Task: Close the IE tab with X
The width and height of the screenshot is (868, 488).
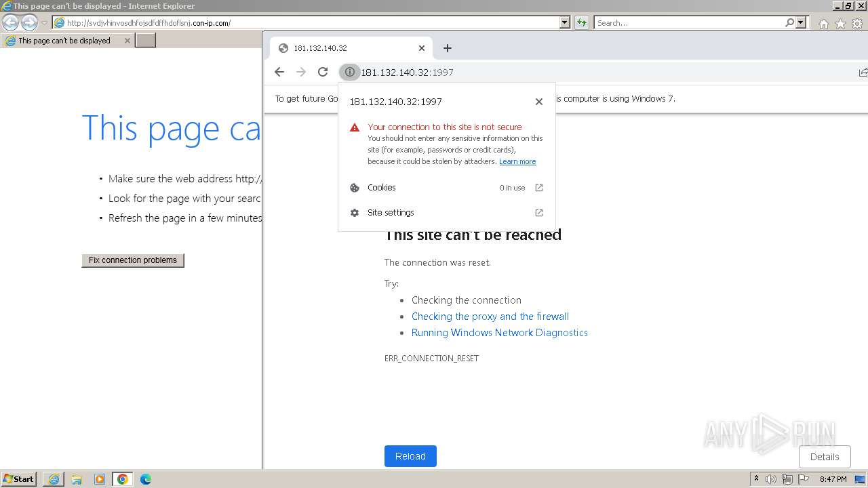Action: 127,41
